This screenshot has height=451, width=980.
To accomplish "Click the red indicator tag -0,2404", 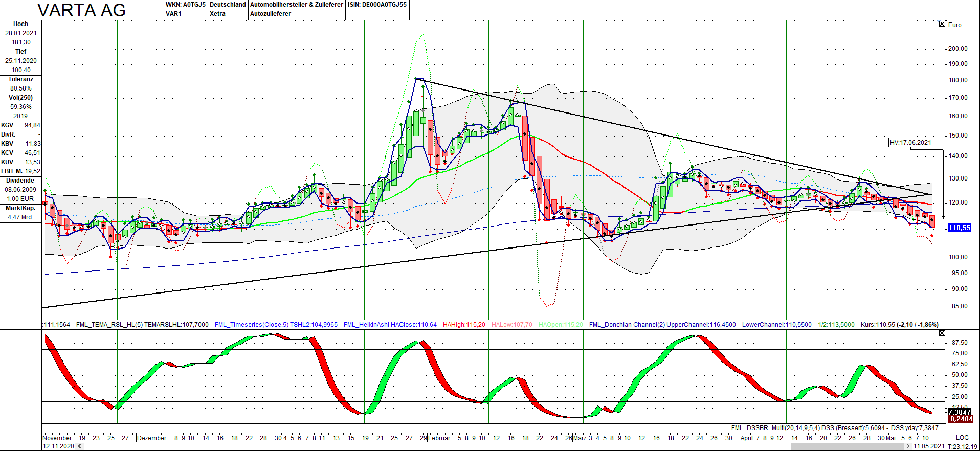I will (960, 419).
